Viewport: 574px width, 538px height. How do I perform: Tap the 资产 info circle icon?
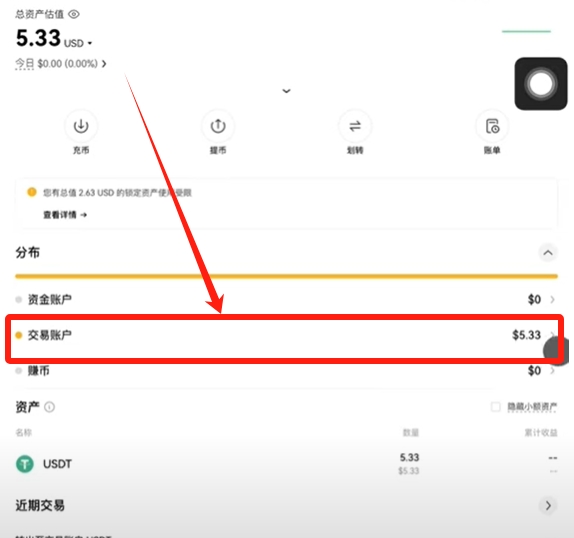pyautogui.click(x=49, y=407)
